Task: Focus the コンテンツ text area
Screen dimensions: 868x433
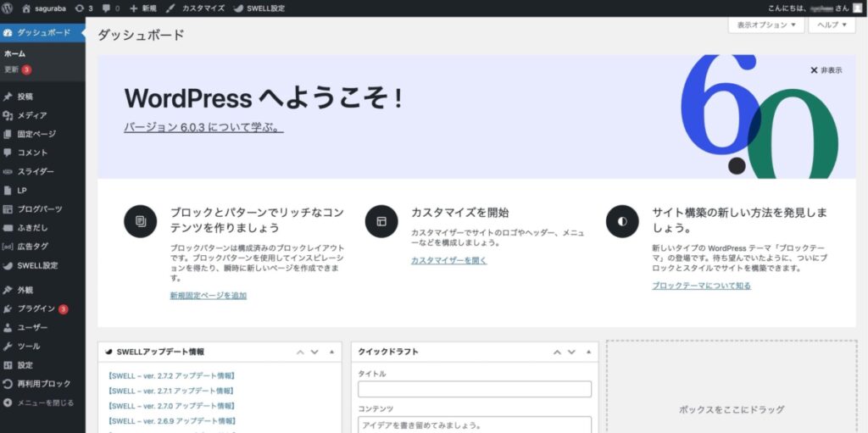Action: click(475, 425)
